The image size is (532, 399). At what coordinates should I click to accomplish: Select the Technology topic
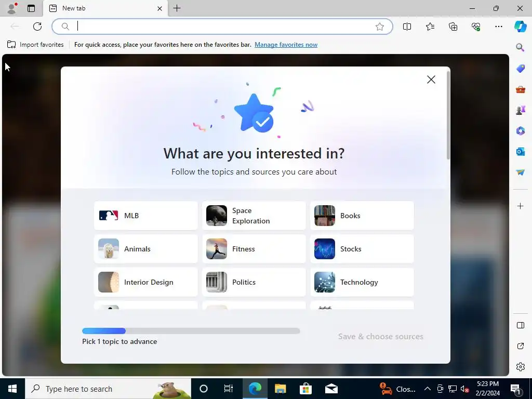click(x=362, y=282)
